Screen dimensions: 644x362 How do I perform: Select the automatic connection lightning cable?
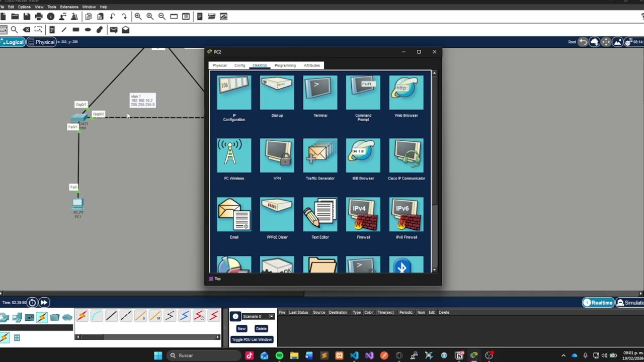click(x=82, y=316)
